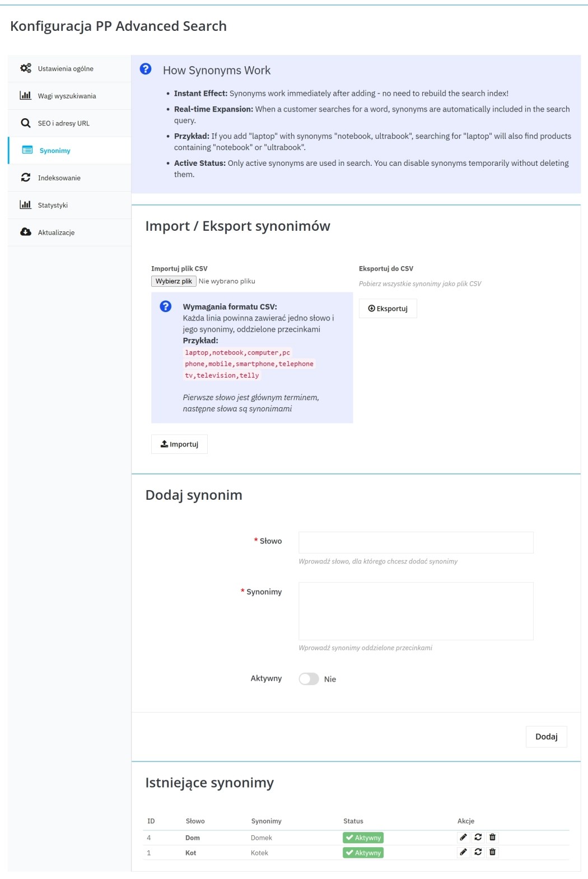The image size is (588, 879).
Task: Click the Synonimy textarea
Action: pos(416,611)
